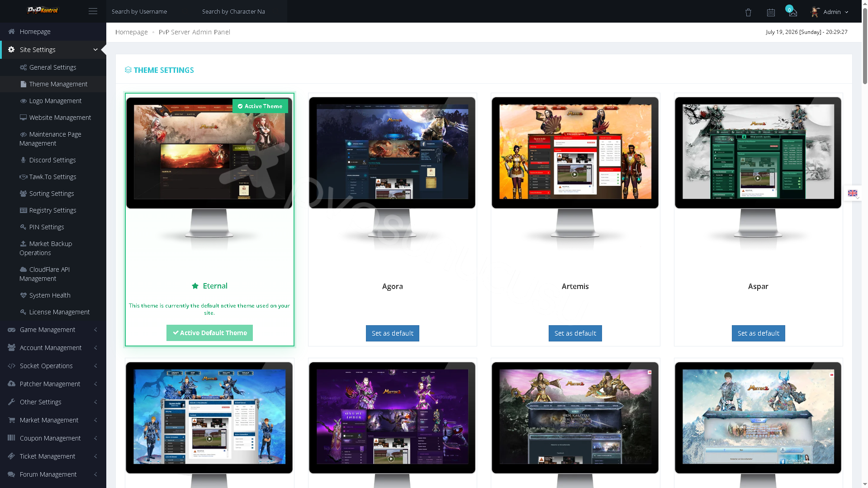868x488 pixels.
Task: Open Registry Settings menu item
Action: click(x=53, y=210)
